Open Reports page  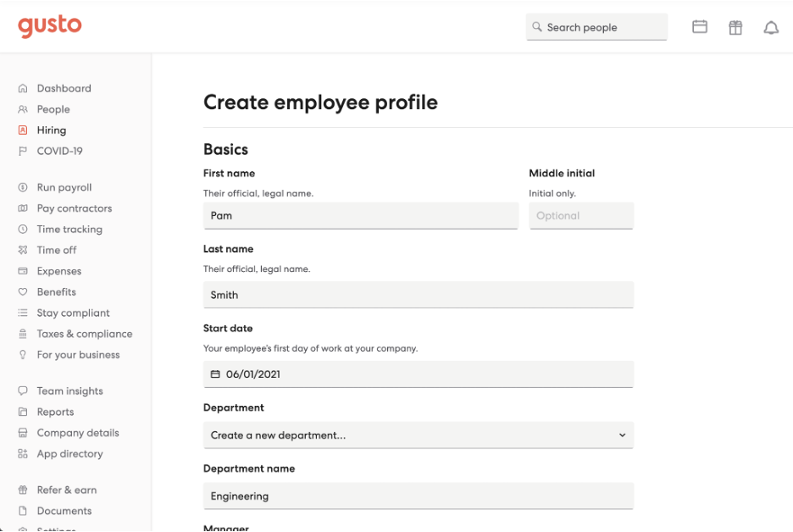pyautogui.click(x=55, y=412)
